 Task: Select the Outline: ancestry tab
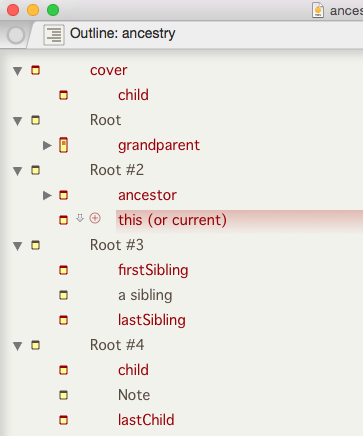pos(123,33)
